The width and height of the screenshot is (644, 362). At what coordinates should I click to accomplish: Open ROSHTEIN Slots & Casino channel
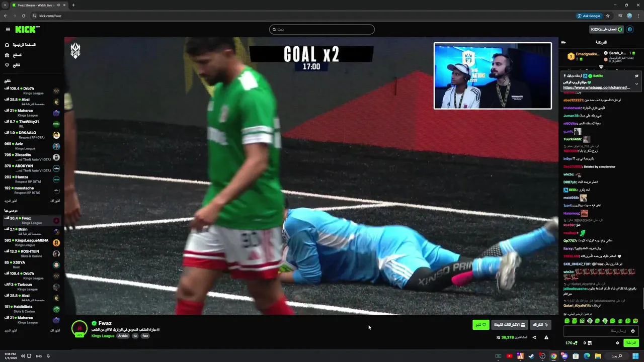pos(31,253)
